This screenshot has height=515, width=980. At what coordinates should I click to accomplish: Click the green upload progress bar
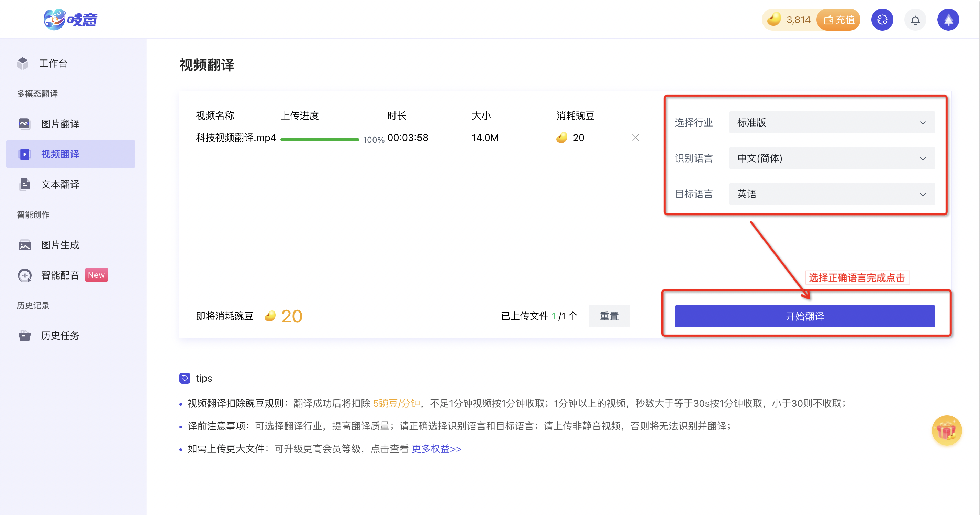tap(320, 139)
